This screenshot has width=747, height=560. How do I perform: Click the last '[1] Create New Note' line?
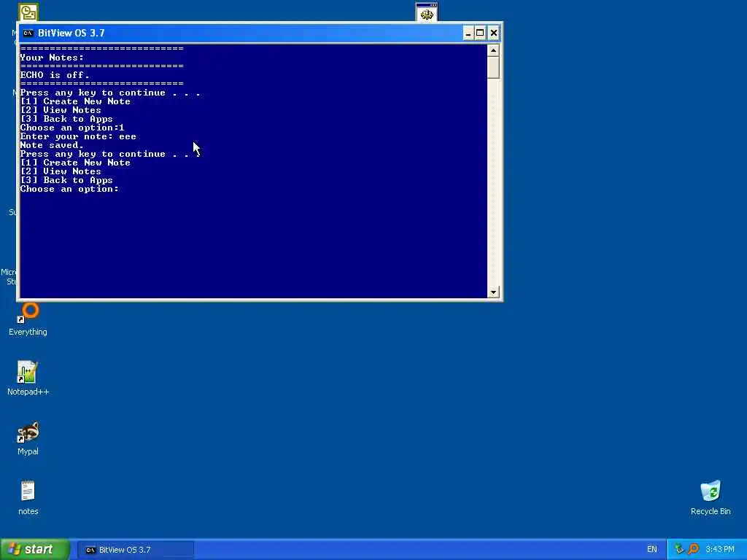pyautogui.click(x=75, y=163)
